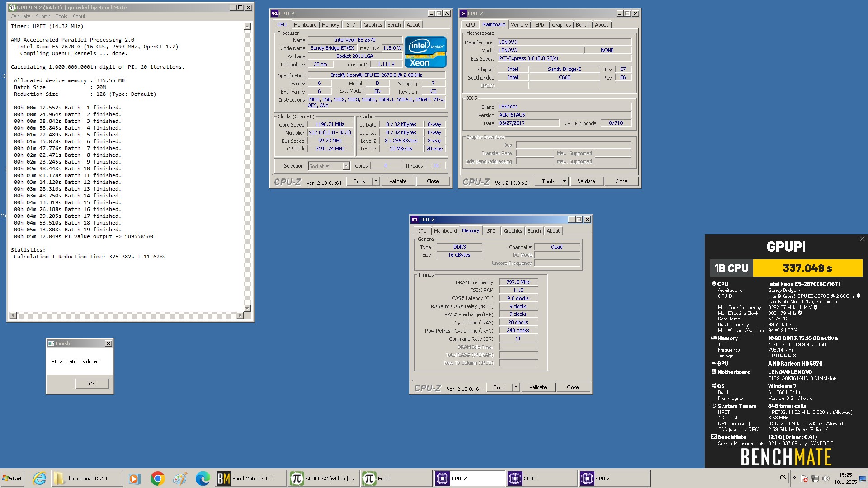The image size is (868, 488).
Task: Show hidden system tray icons
Action: (x=794, y=478)
